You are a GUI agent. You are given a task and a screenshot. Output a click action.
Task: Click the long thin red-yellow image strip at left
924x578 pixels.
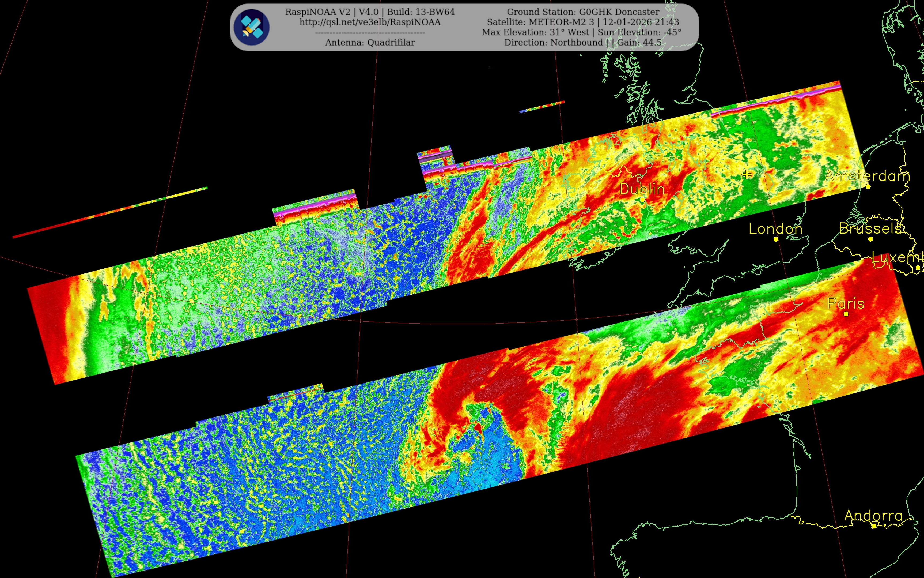click(110, 213)
